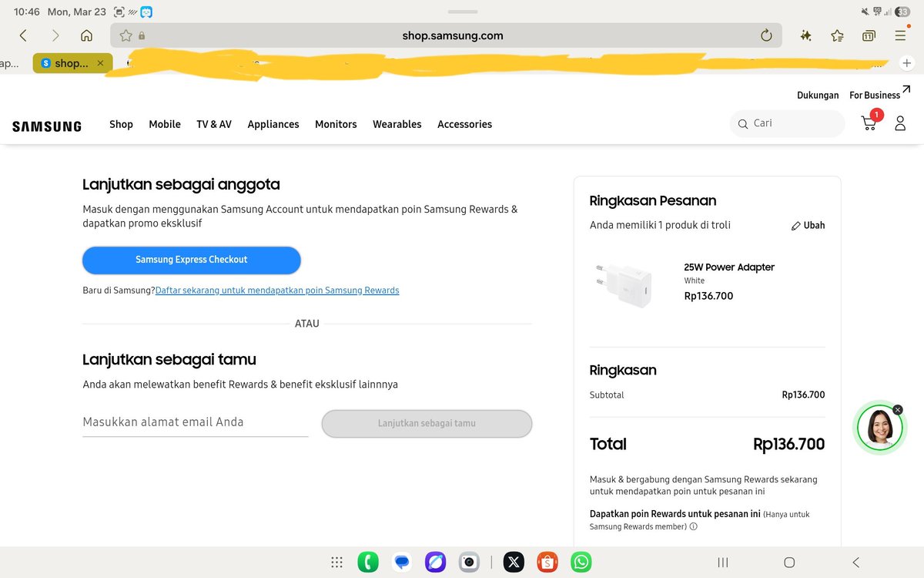Open the Camera app in taskbar
Viewport: 924px width, 578px height.
(469, 563)
